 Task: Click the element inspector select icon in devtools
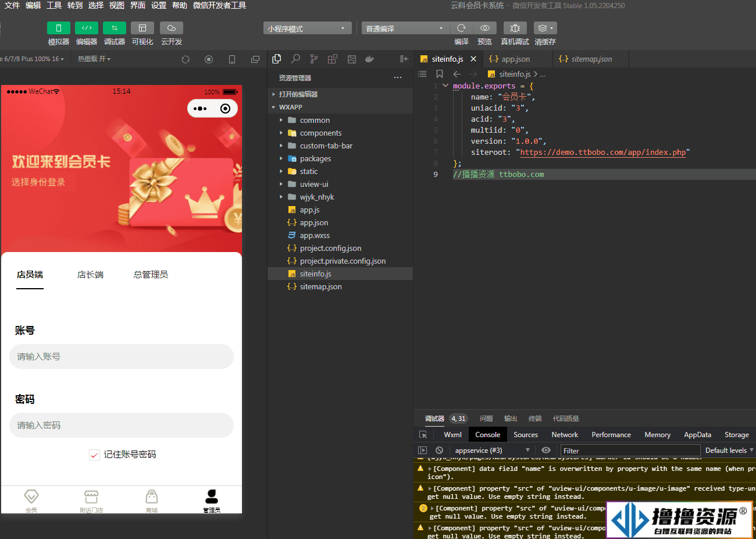point(423,435)
